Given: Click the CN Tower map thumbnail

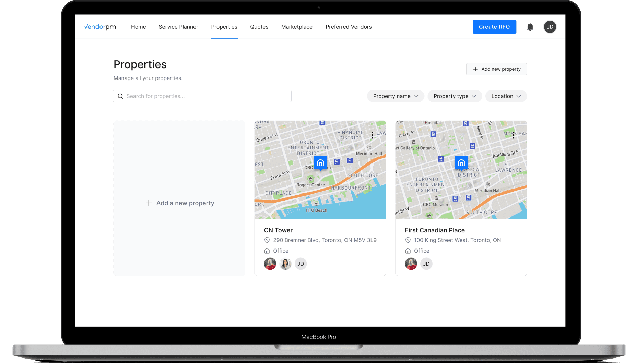Looking at the screenshot, I should pyautogui.click(x=320, y=170).
